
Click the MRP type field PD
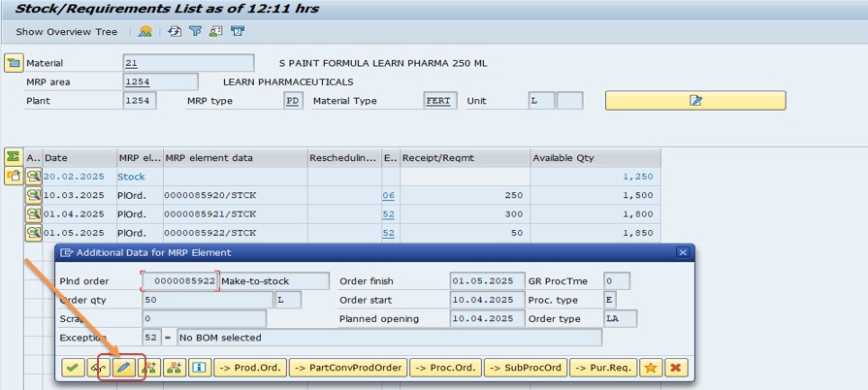point(294,101)
